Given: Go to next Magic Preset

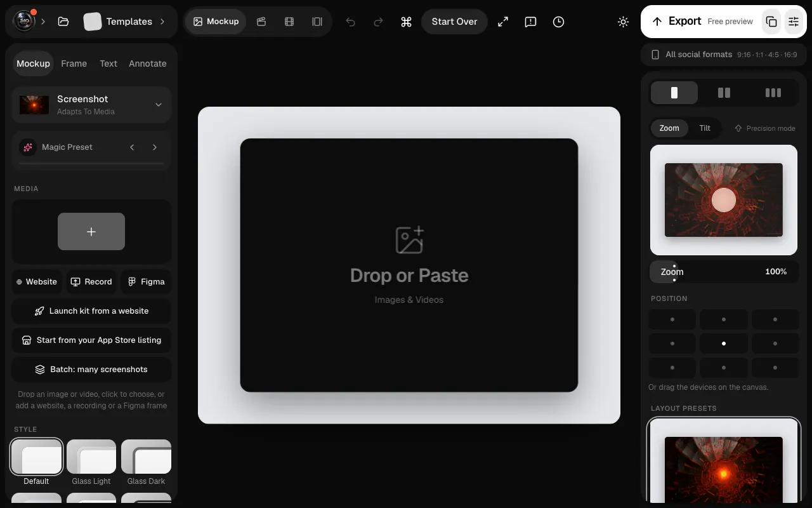Looking at the screenshot, I should tap(155, 147).
